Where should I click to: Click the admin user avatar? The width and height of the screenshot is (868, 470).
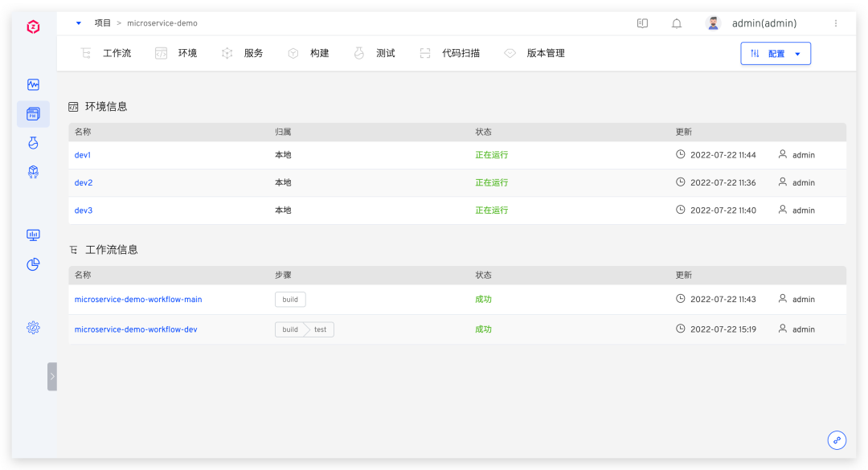713,23
